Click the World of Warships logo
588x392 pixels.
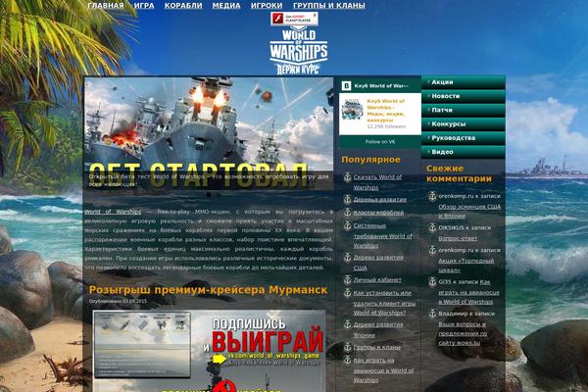click(299, 51)
